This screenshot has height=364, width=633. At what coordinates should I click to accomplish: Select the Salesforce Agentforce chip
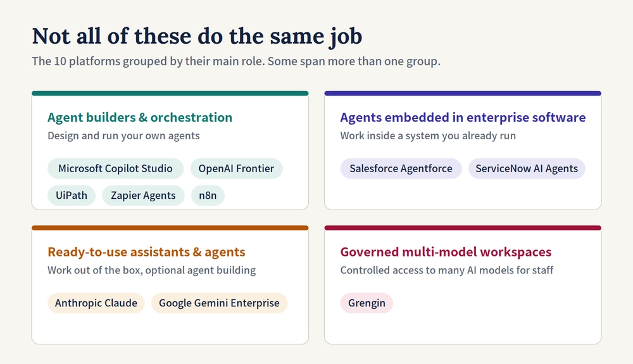coord(401,168)
